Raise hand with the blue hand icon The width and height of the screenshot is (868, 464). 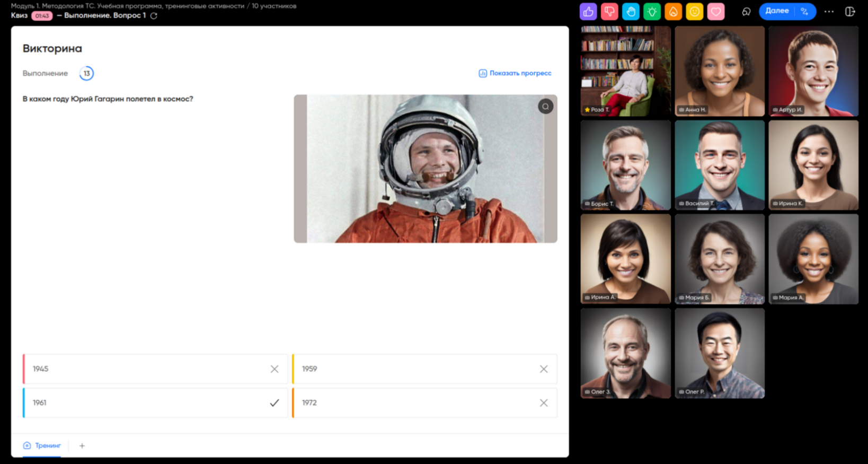(631, 11)
